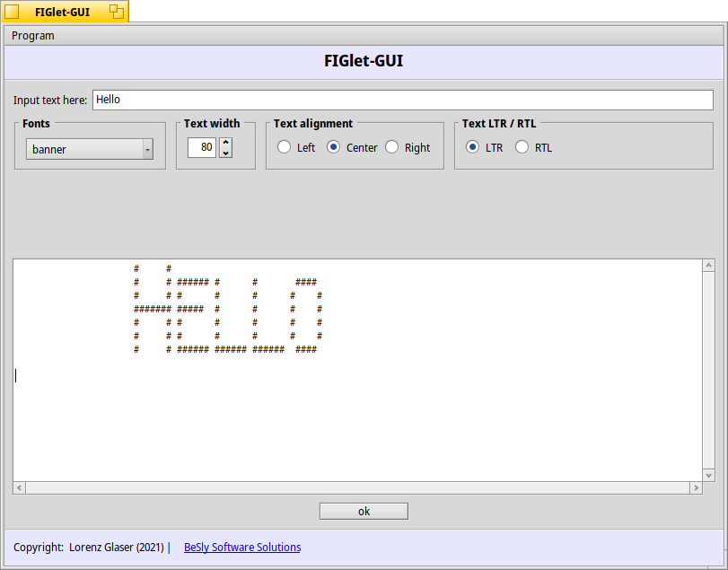Viewport: 728px width, 570px height.
Task: Click the text width value field
Action: (201, 147)
